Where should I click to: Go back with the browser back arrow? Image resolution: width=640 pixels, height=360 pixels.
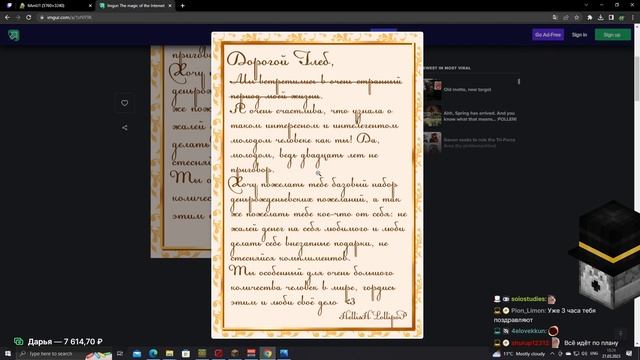tap(7, 18)
